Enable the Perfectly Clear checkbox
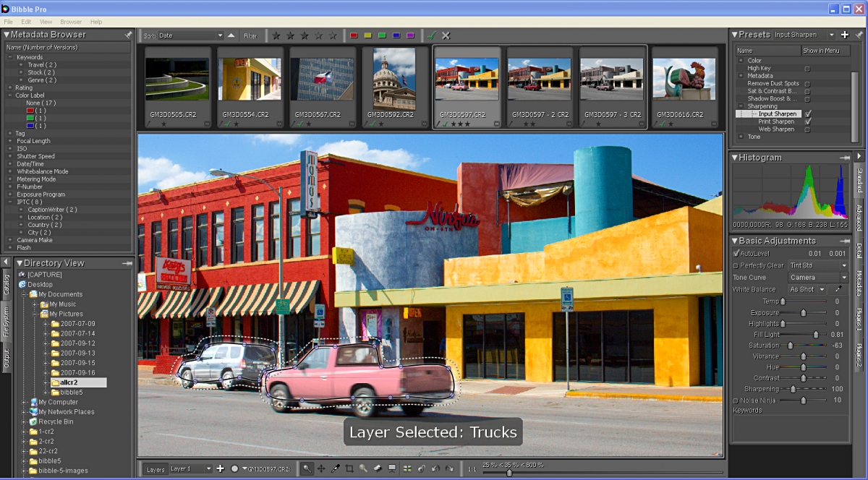This screenshot has width=868, height=480. pos(736,265)
